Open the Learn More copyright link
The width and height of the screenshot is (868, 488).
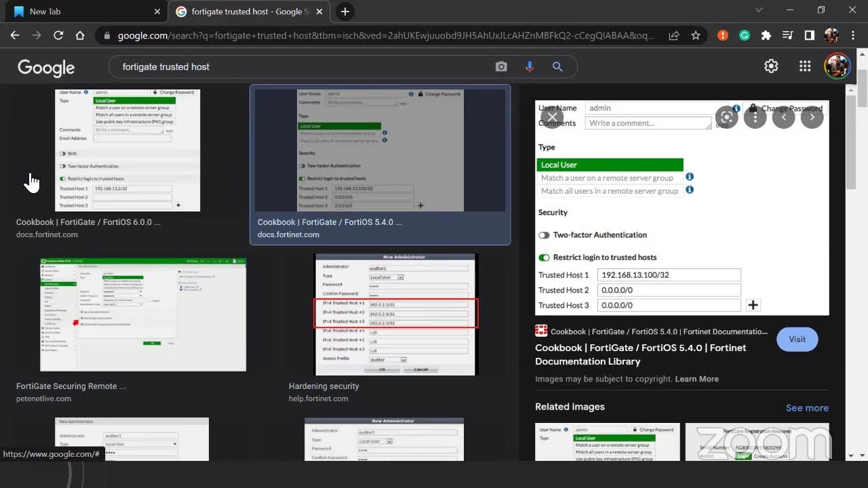[x=697, y=379]
